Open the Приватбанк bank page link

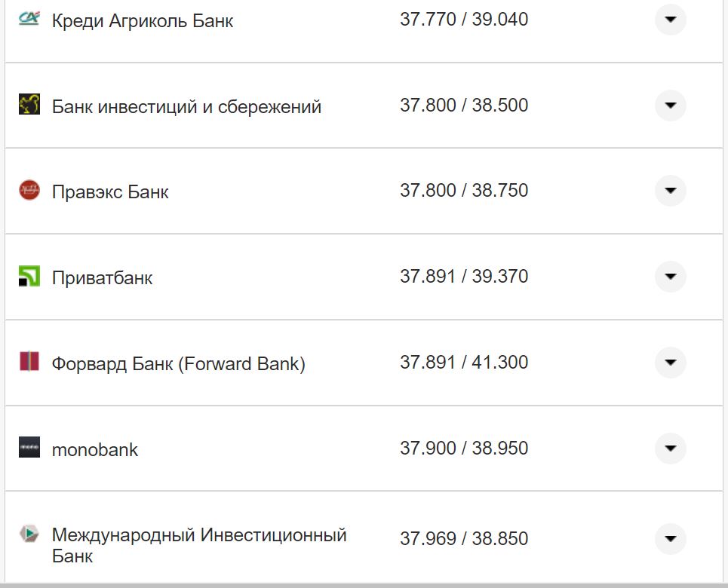102,277
